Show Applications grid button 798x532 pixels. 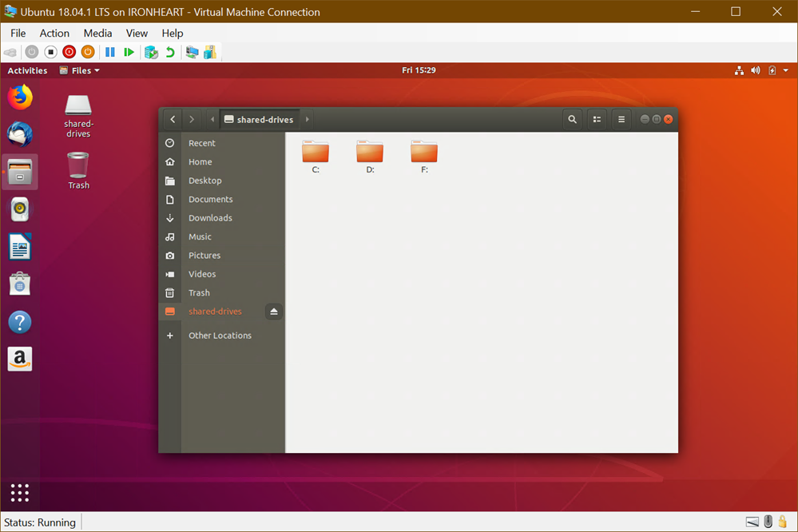click(20, 493)
